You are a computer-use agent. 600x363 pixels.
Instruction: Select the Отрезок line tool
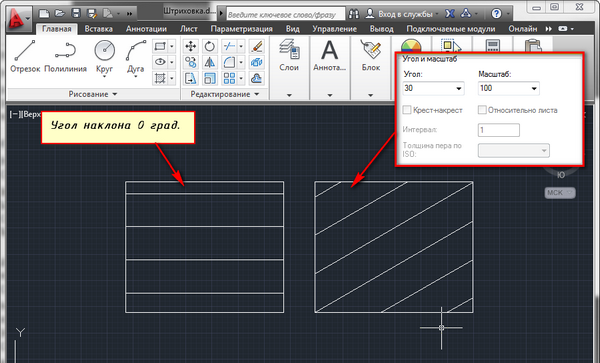tap(25, 57)
